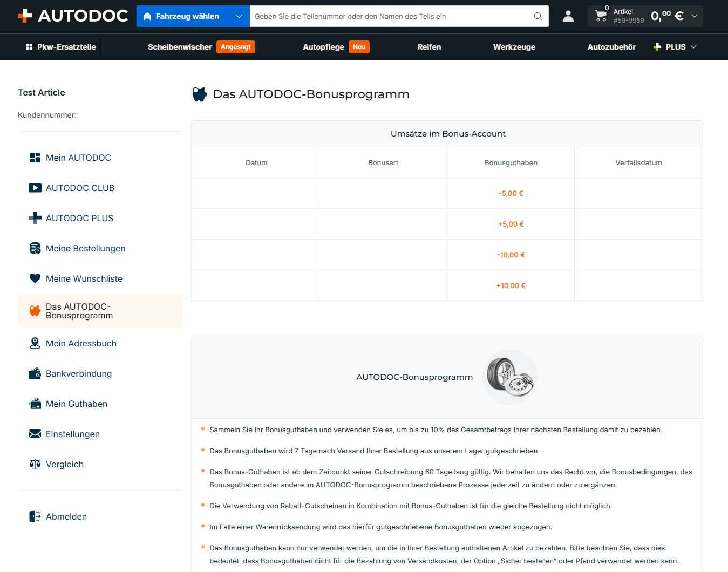Open the user account icon

click(568, 16)
